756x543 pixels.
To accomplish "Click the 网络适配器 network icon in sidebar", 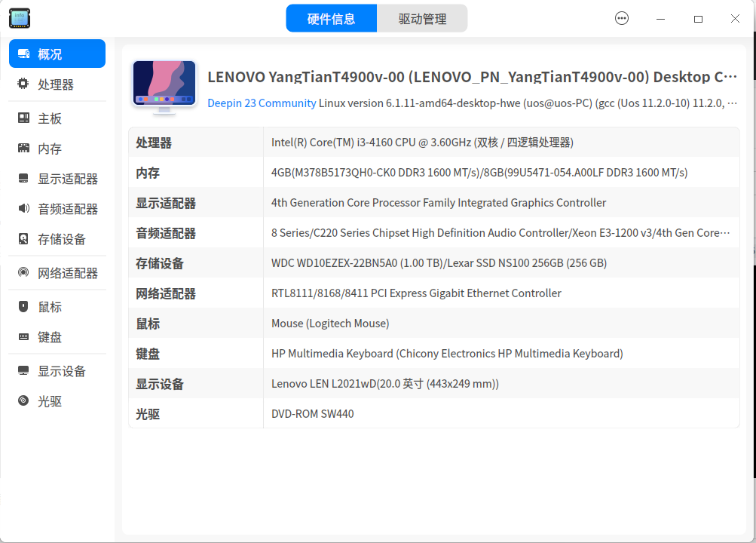I will (x=23, y=272).
